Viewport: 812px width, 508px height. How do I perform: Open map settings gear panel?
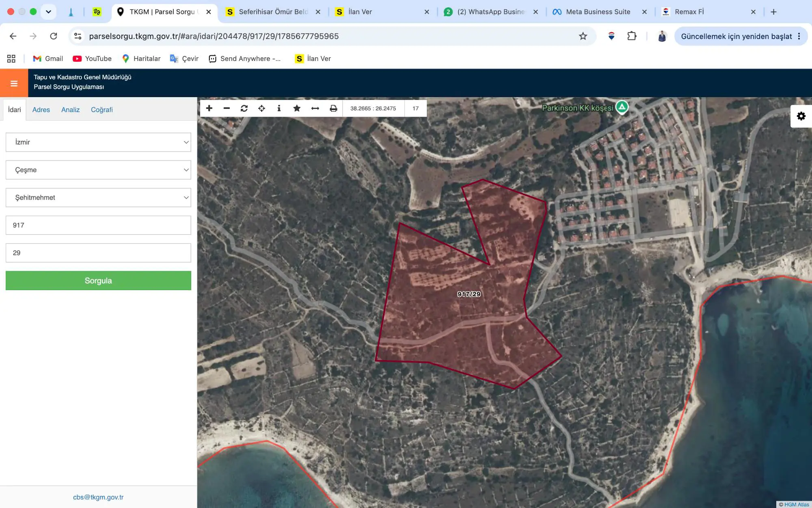[801, 116]
